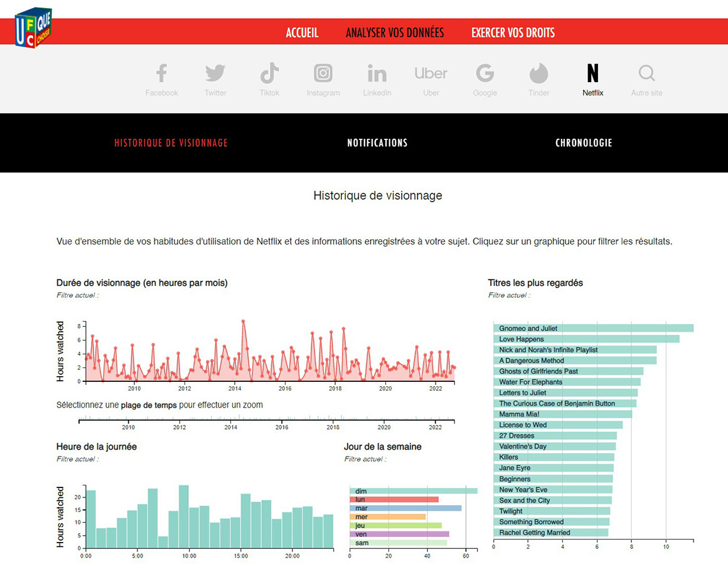Image resolution: width=728 pixels, height=564 pixels.
Task: Go to Accueil in the red menu
Action: tap(302, 33)
